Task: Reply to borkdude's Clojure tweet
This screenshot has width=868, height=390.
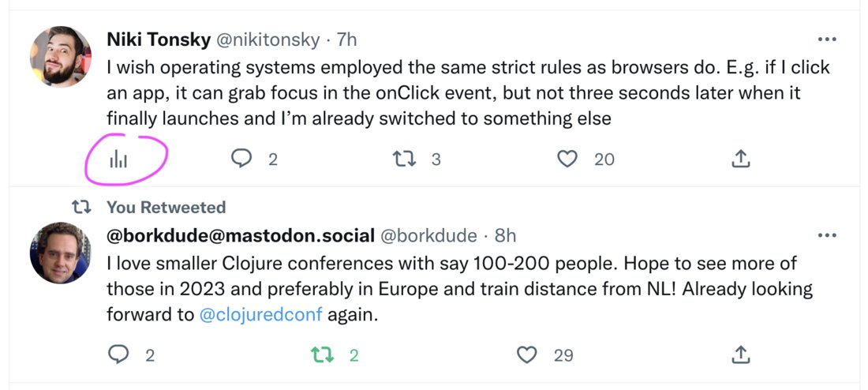Action: pos(118,354)
